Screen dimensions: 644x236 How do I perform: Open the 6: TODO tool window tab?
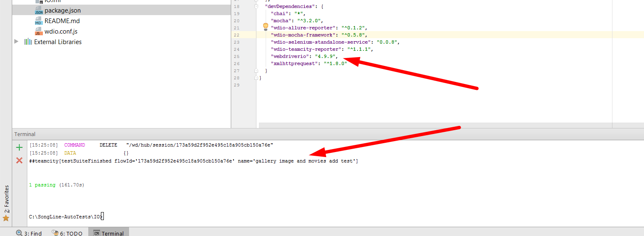click(x=67, y=233)
